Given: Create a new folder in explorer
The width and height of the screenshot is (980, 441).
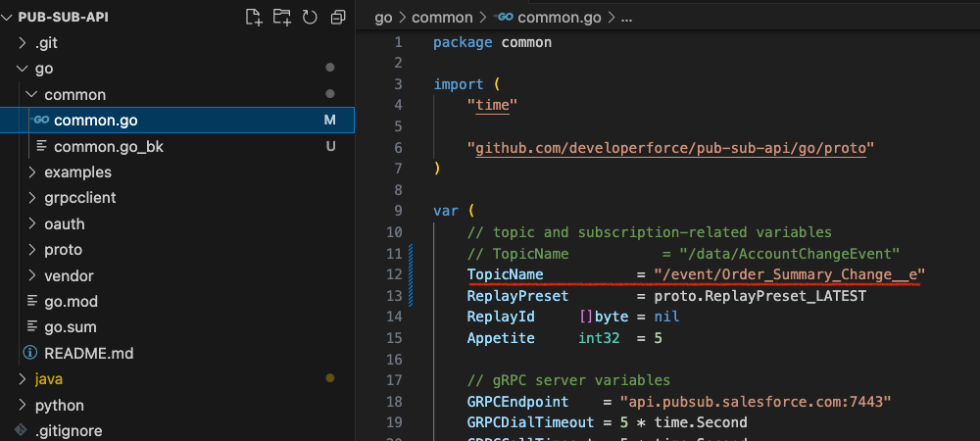Looking at the screenshot, I should [282, 17].
